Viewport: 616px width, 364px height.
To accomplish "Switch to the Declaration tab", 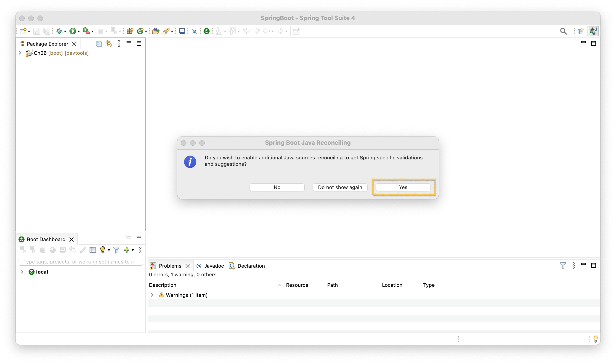I will [247, 266].
